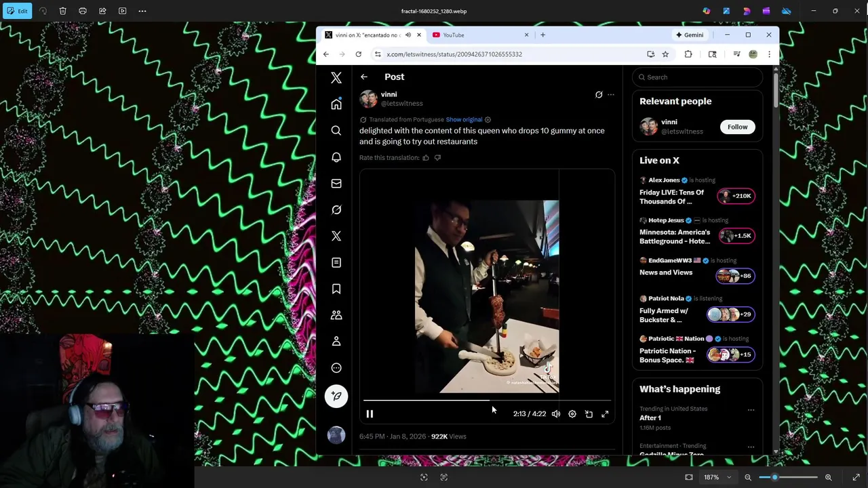The image size is (868, 488).
Task: Open video settings gear
Action: click(572, 414)
